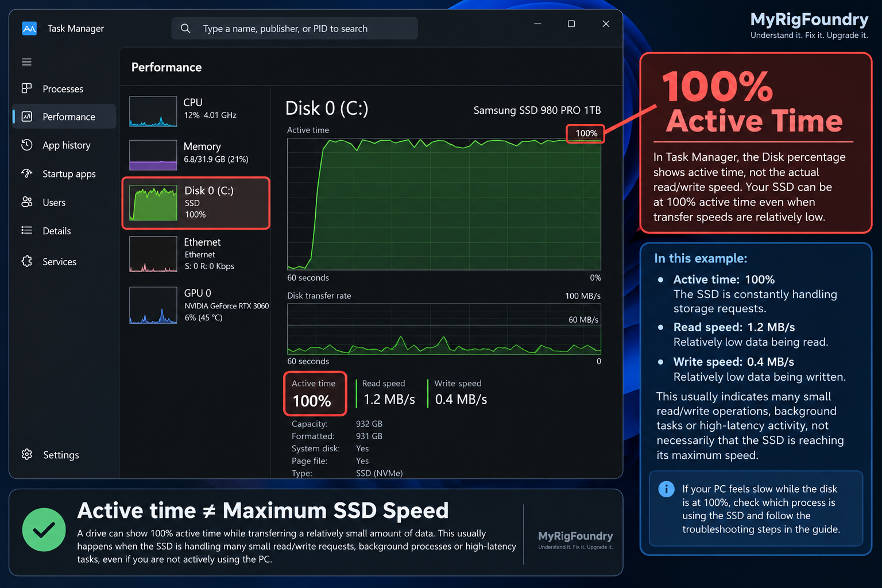Click the 60 MB/s graph scale label

583,320
